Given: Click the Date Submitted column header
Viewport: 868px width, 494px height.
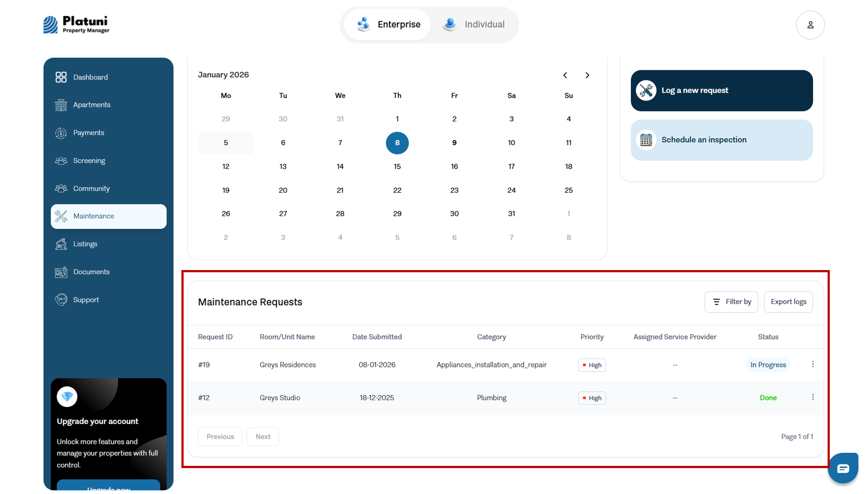Looking at the screenshot, I should click(377, 337).
